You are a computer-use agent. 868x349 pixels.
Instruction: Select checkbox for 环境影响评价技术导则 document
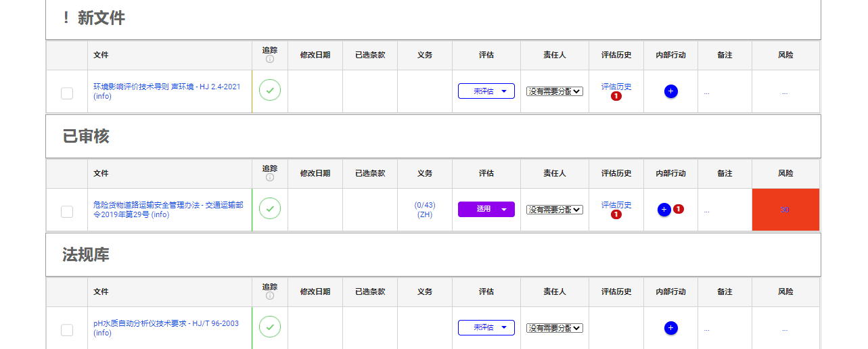67,93
